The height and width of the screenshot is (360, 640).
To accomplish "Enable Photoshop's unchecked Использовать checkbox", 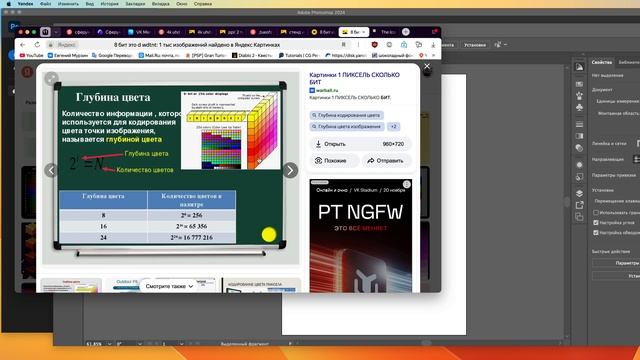I will (596, 212).
